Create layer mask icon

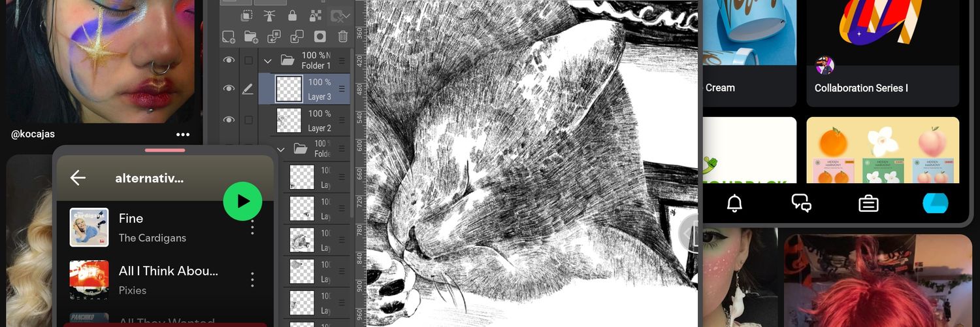[x=319, y=37]
